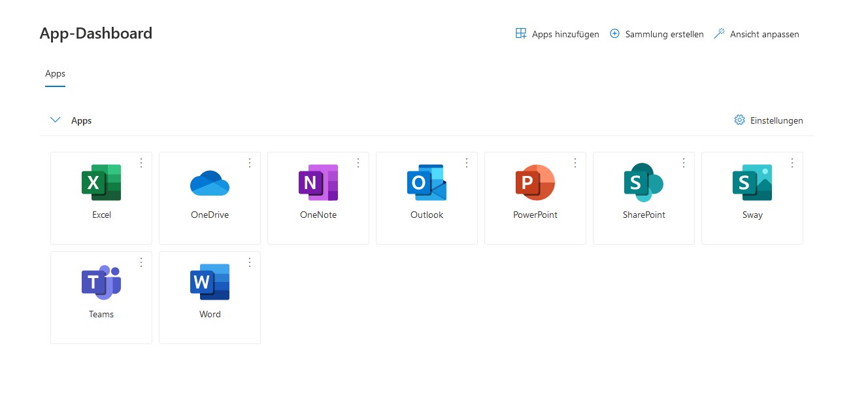This screenshot has width=868, height=403.
Task: Open more options on Sway tile
Action: pyautogui.click(x=792, y=163)
